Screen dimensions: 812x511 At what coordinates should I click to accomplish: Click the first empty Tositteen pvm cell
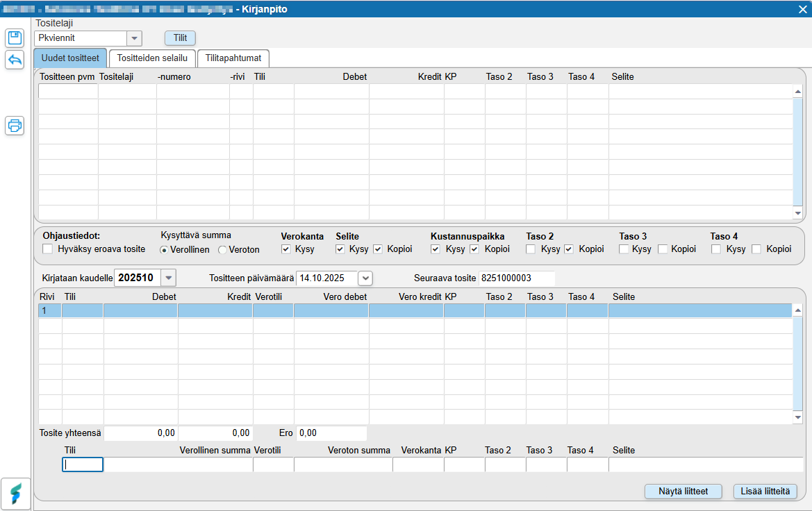[x=68, y=92]
